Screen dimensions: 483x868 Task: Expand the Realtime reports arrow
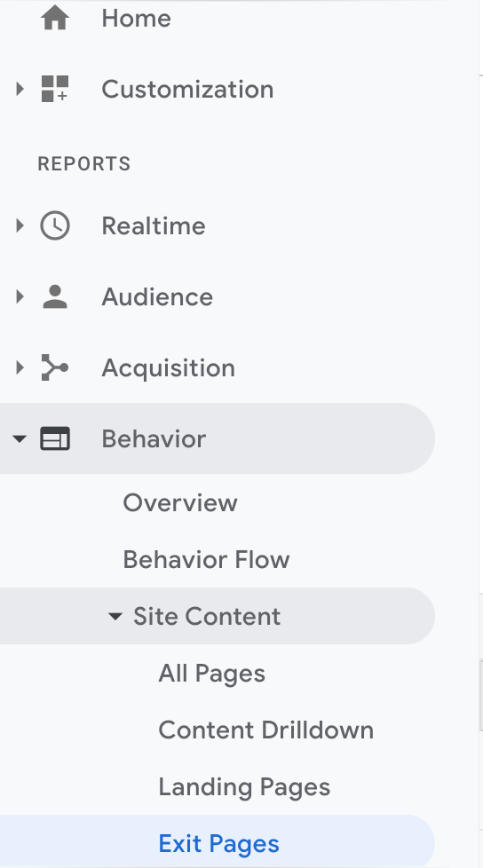[x=20, y=225]
